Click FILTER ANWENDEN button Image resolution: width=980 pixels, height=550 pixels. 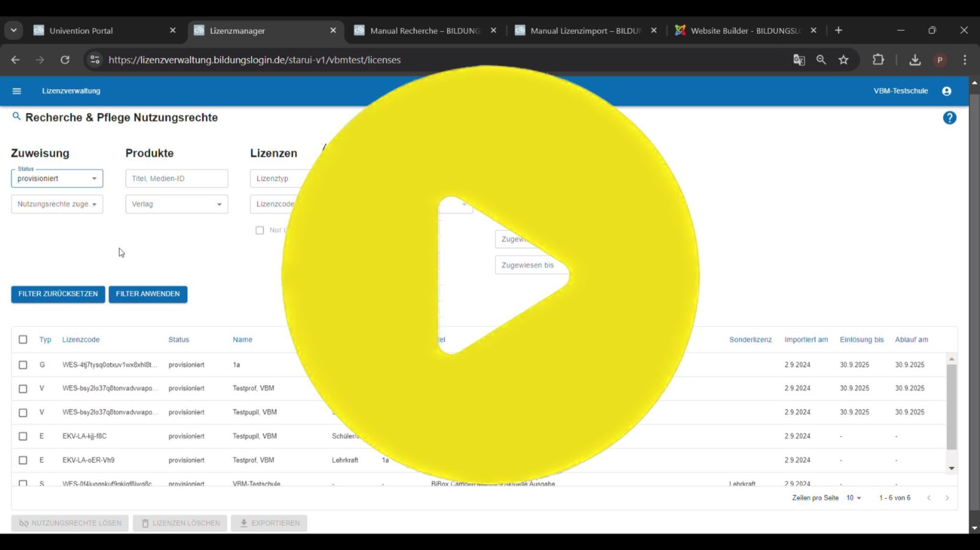click(x=148, y=294)
